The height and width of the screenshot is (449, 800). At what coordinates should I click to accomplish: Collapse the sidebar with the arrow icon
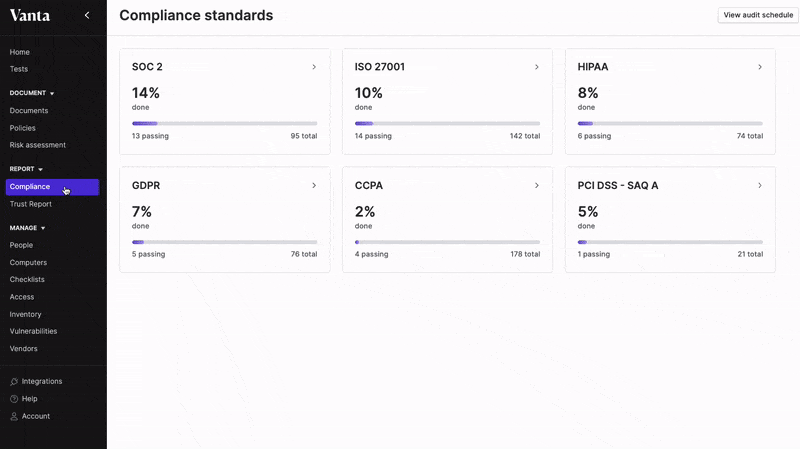point(87,15)
